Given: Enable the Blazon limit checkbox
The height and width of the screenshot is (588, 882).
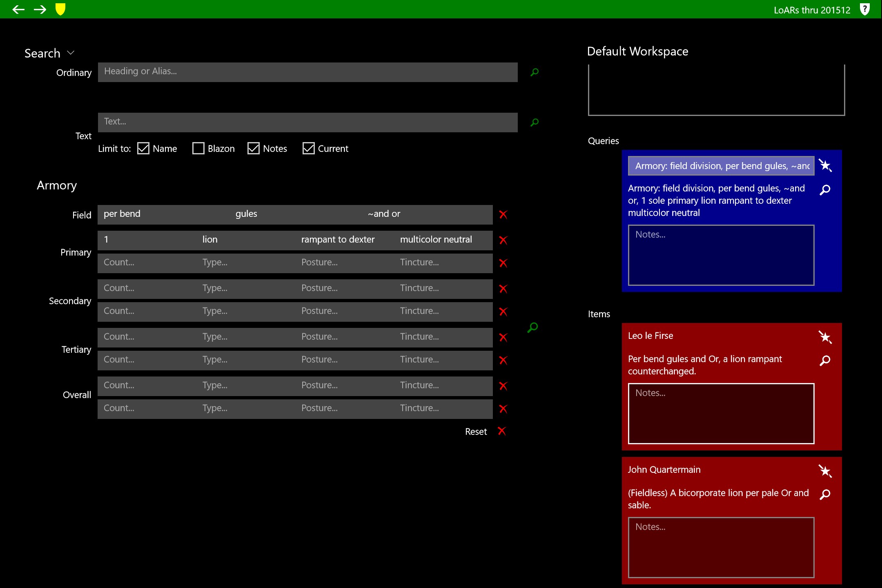Looking at the screenshot, I should click(198, 149).
